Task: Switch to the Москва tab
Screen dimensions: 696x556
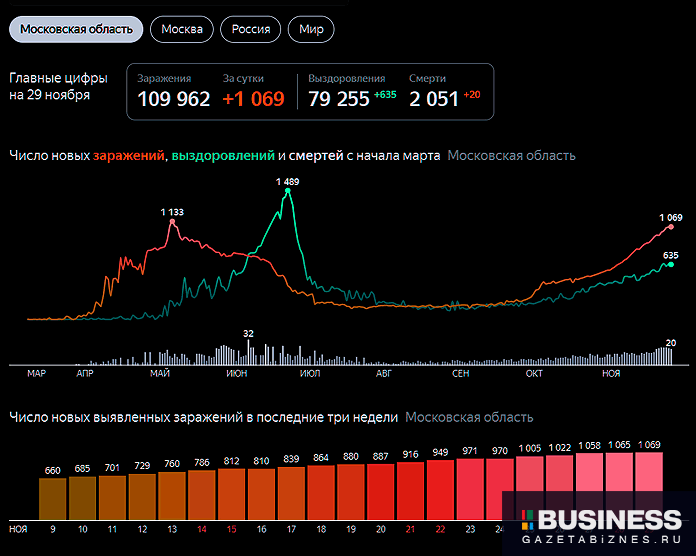Action: 181,29
